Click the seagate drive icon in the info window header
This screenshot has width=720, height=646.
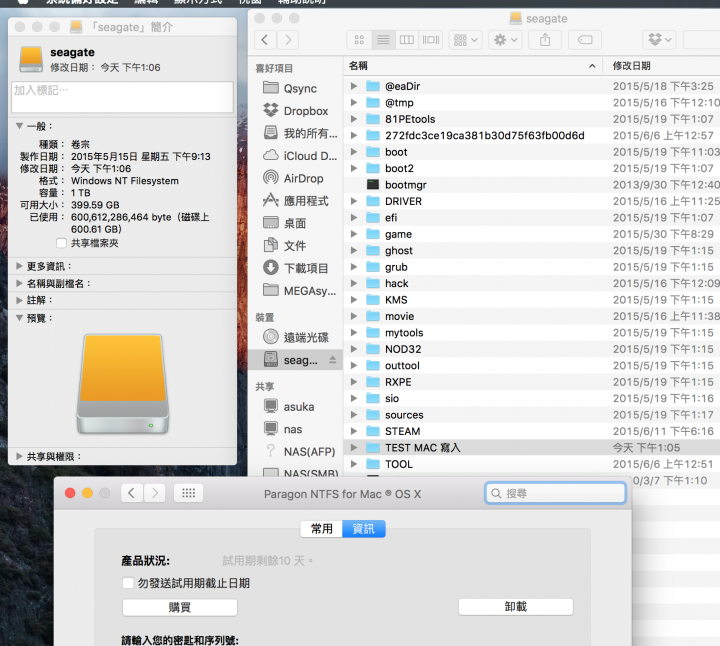pos(31,59)
